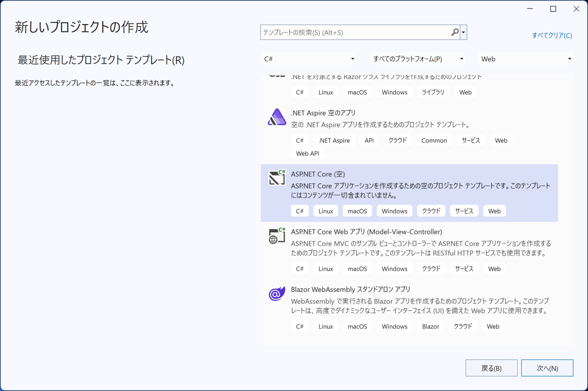The height and width of the screenshot is (391, 588).
Task: Click the Common tag
Action: pyautogui.click(x=434, y=141)
